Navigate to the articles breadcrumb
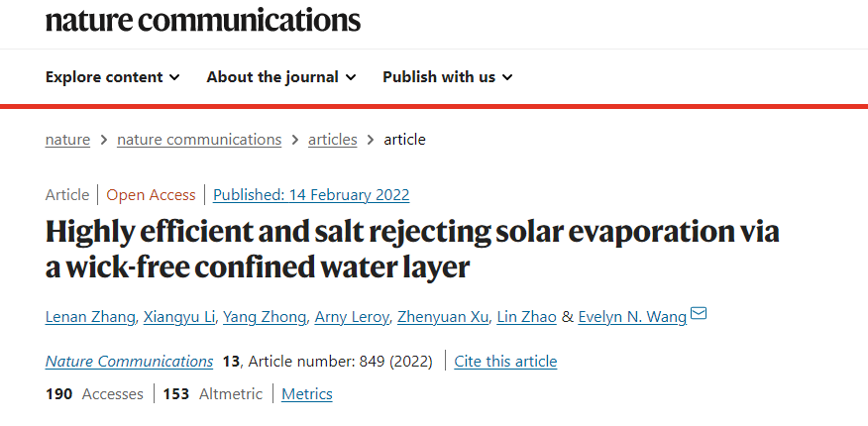This screenshot has width=868, height=426. click(332, 140)
